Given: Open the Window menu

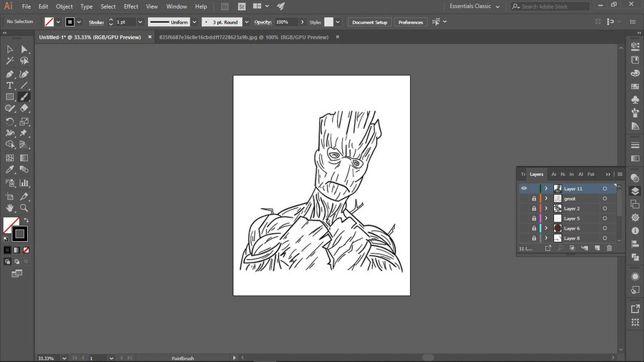Looking at the screenshot, I should pos(177,6).
